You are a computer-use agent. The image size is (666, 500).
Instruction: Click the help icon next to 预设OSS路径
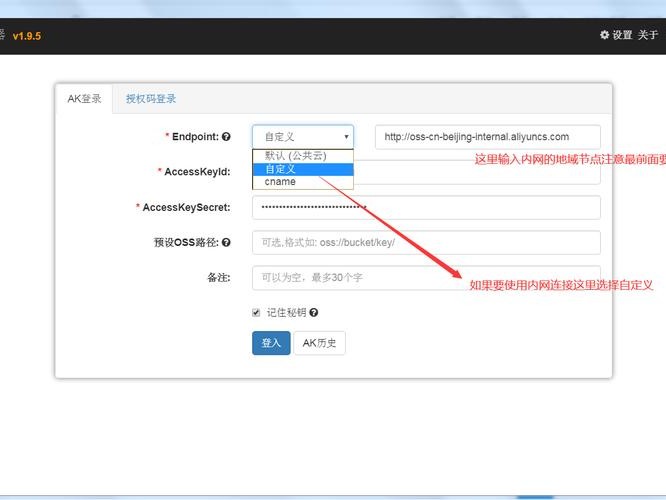pyautogui.click(x=226, y=243)
